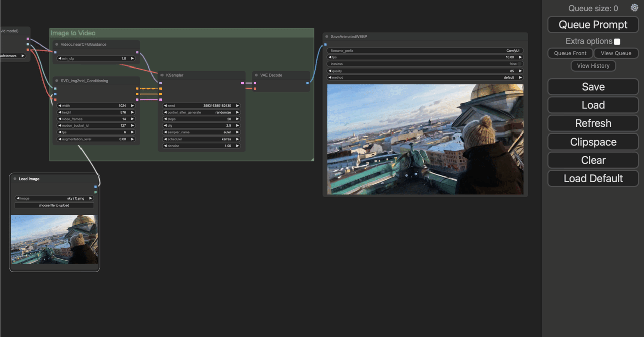Click the Queue Prompt button
Screen dimensions: 644x337
tap(593, 25)
